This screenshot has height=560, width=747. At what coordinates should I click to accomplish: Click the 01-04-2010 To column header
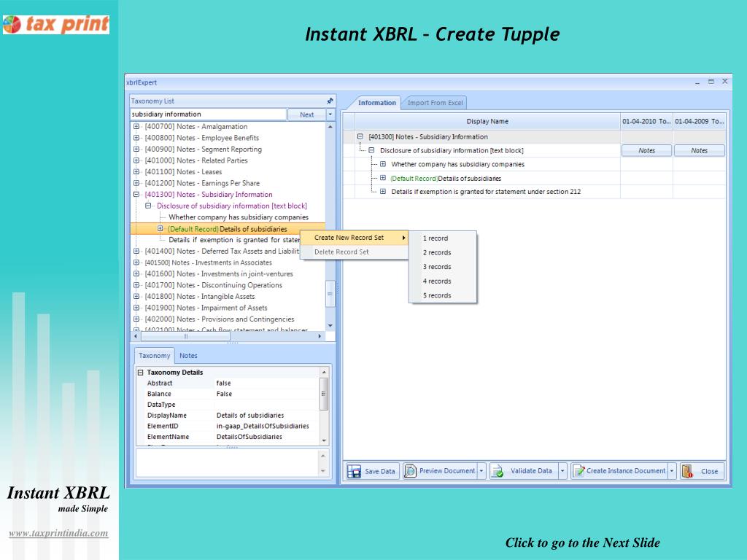tap(646, 122)
